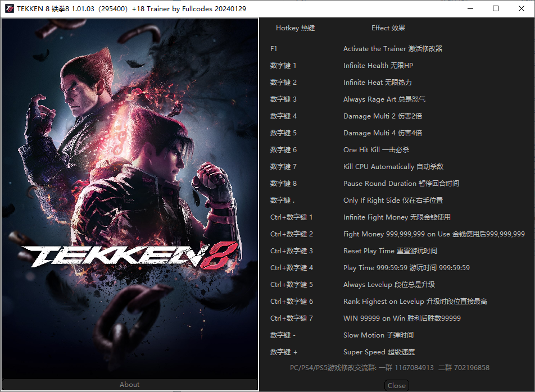Maximize the trainer window
Image resolution: width=535 pixels, height=392 pixels.
tap(496, 8)
